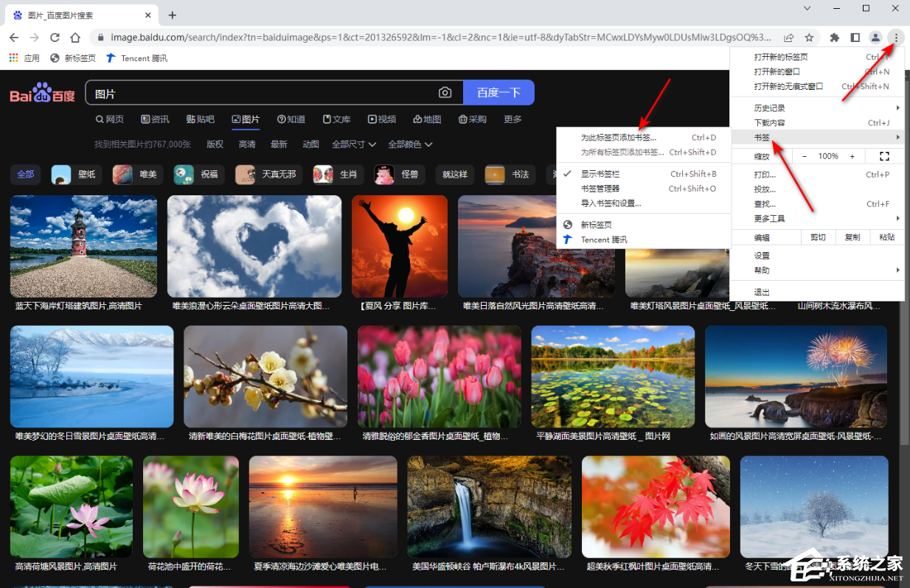
Task: Switch to the 视频 search tab
Action: tap(382, 119)
